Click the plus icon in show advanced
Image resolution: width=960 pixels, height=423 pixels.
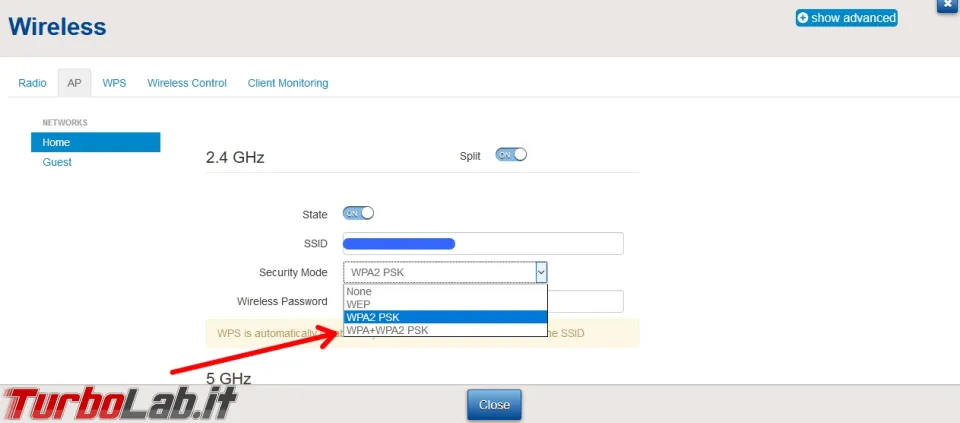coord(803,18)
